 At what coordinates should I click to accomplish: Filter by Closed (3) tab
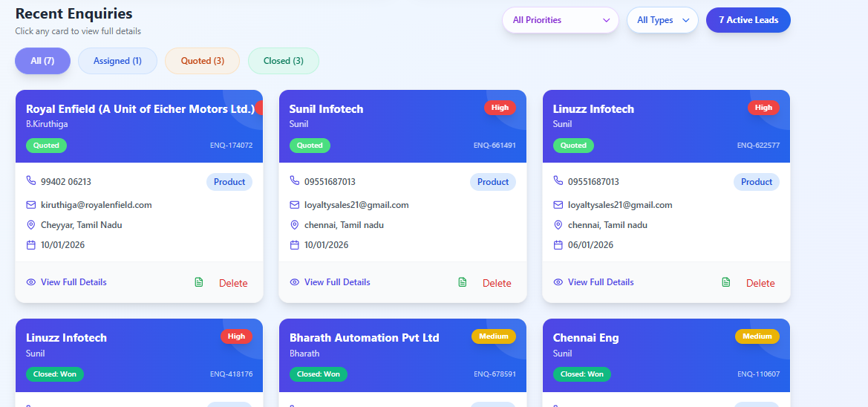point(283,61)
